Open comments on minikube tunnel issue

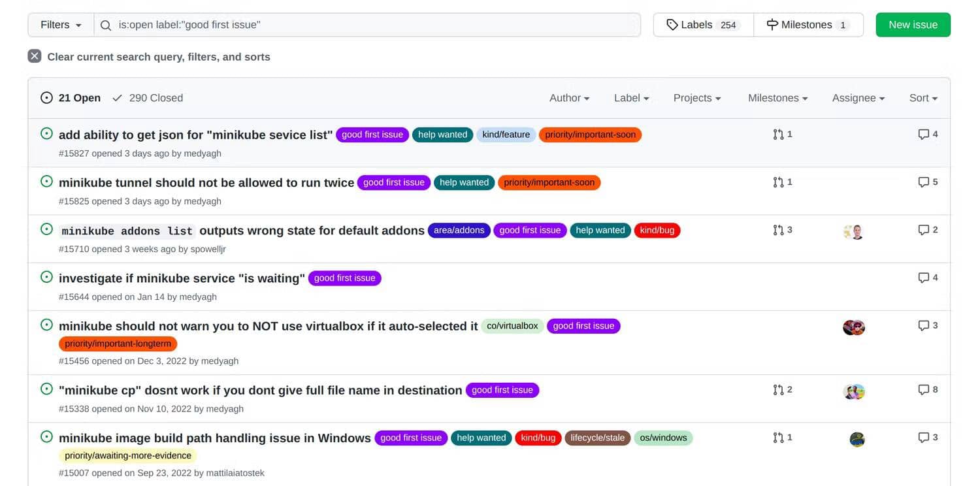tap(928, 182)
